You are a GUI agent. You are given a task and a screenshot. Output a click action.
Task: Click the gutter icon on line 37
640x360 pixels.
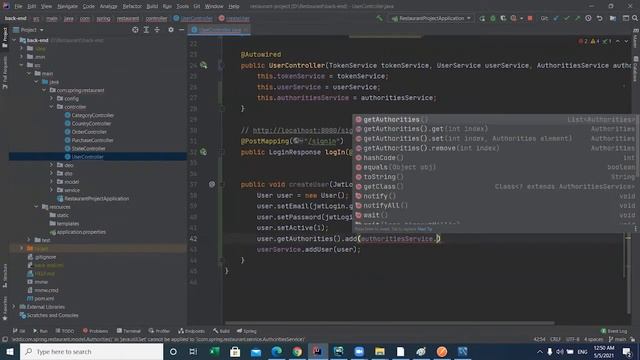click(x=212, y=184)
